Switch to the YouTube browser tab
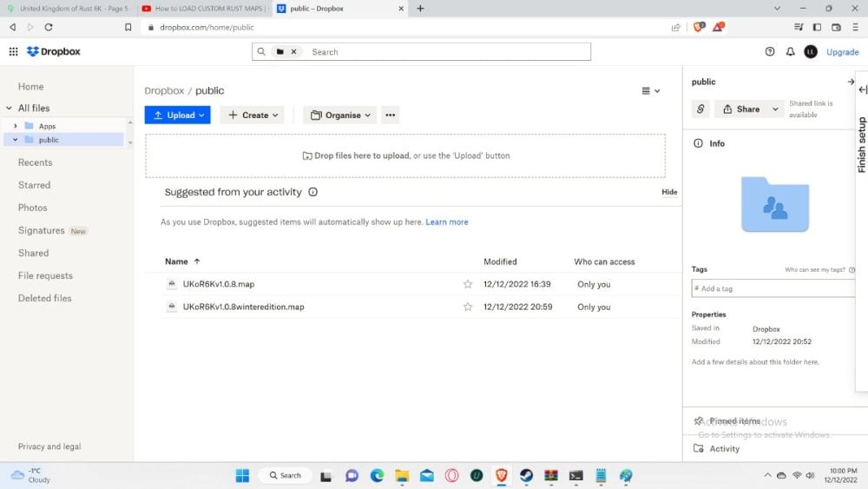The image size is (868, 489). [x=203, y=9]
